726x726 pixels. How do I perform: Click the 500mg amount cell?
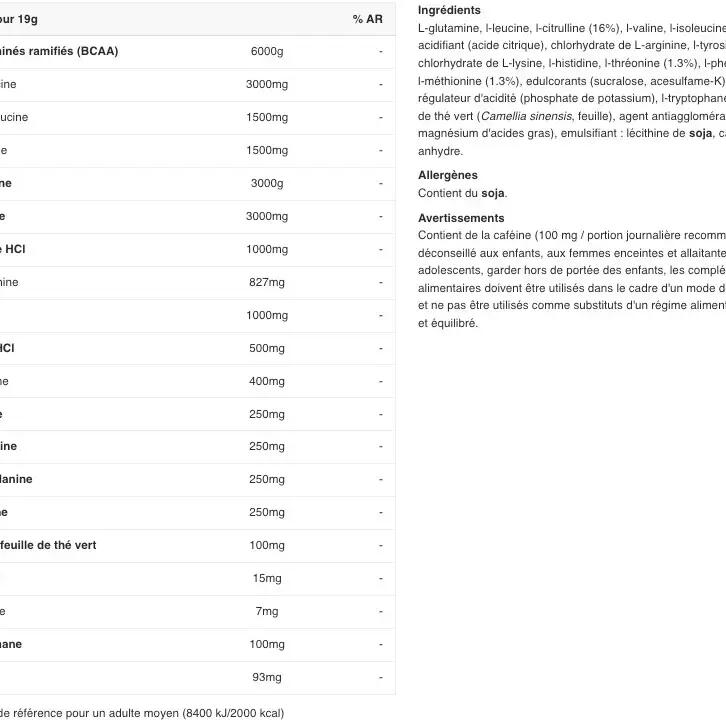tap(267, 348)
